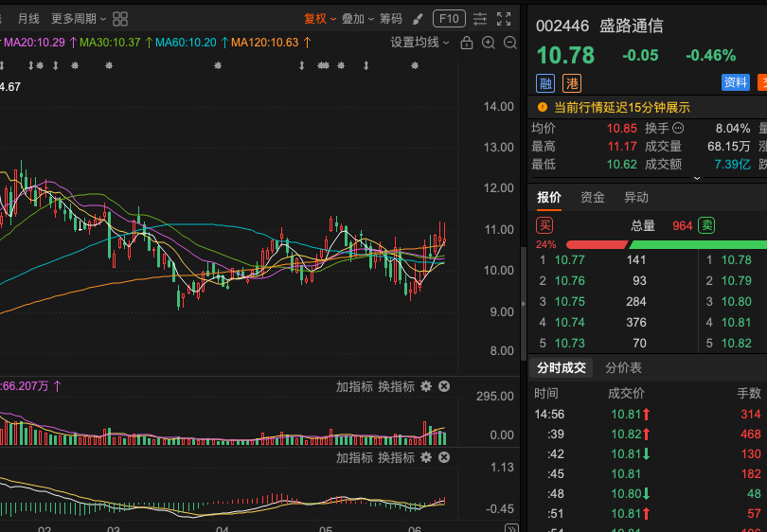Click the 14:56 trade row
767x532 pixels.
point(648,415)
